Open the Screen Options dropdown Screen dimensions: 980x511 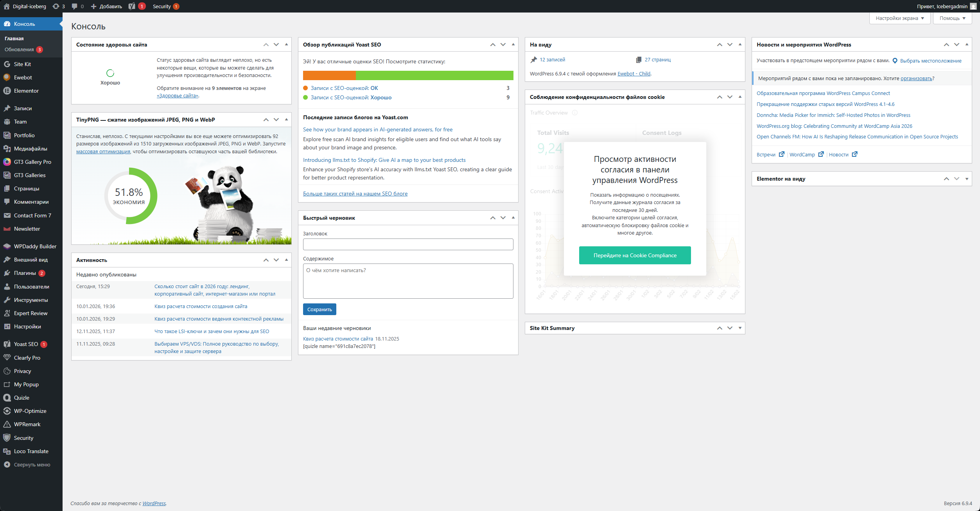click(899, 18)
